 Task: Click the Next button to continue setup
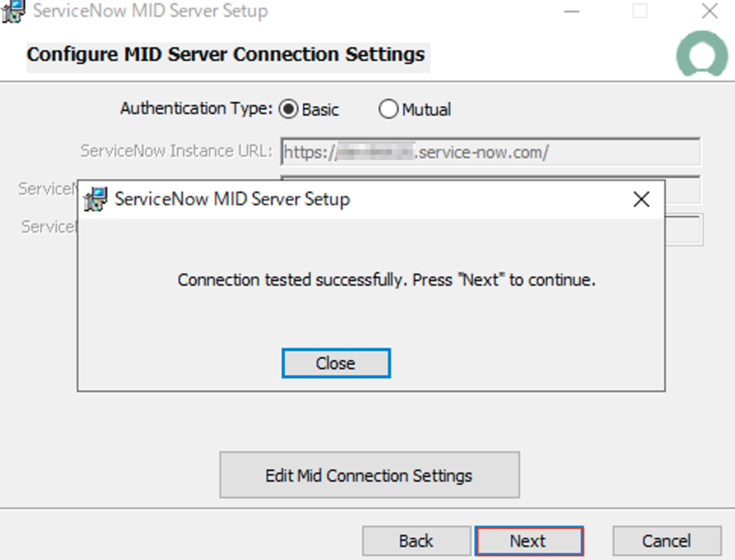pyautogui.click(x=529, y=540)
